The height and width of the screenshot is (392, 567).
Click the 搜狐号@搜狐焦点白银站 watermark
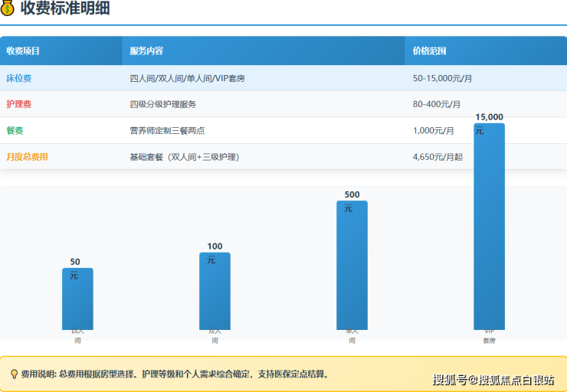pyautogui.click(x=493, y=379)
